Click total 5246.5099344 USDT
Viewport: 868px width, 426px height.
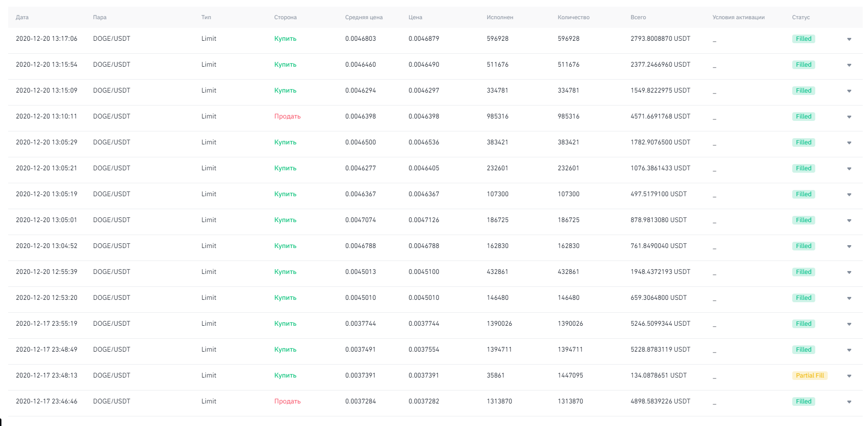pyautogui.click(x=660, y=324)
